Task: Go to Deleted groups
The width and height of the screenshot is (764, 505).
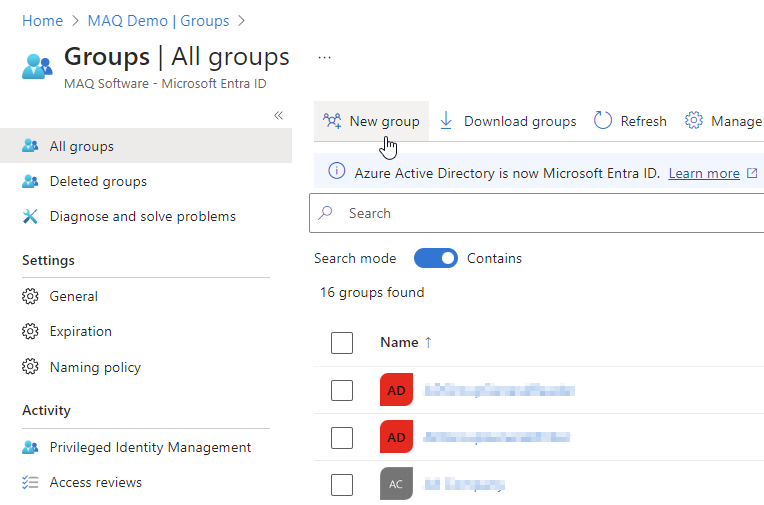Action: 97,181
